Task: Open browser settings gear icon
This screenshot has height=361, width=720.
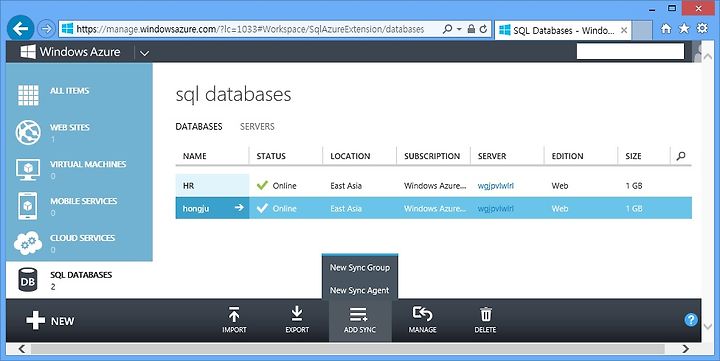Action: coord(703,28)
